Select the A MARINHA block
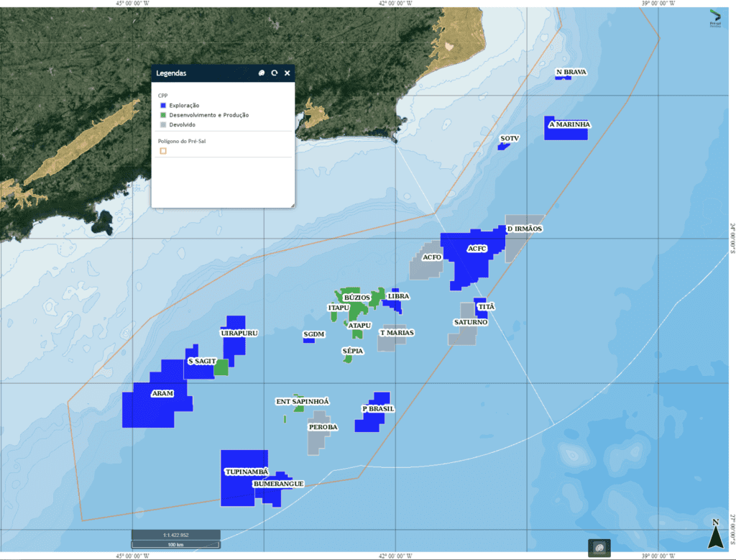The width and height of the screenshot is (736, 560). (x=569, y=124)
